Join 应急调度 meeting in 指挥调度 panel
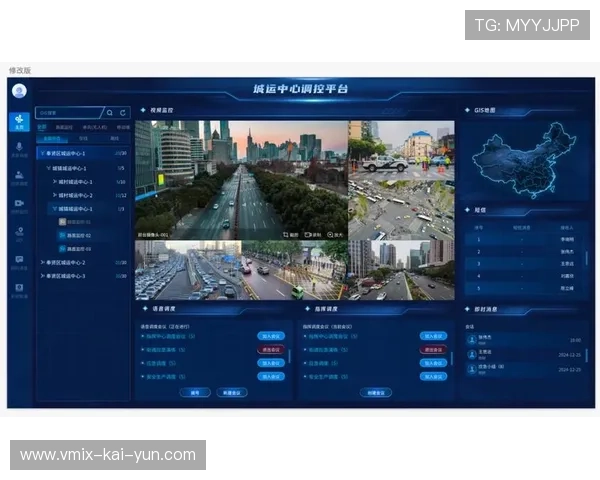 [434, 363]
